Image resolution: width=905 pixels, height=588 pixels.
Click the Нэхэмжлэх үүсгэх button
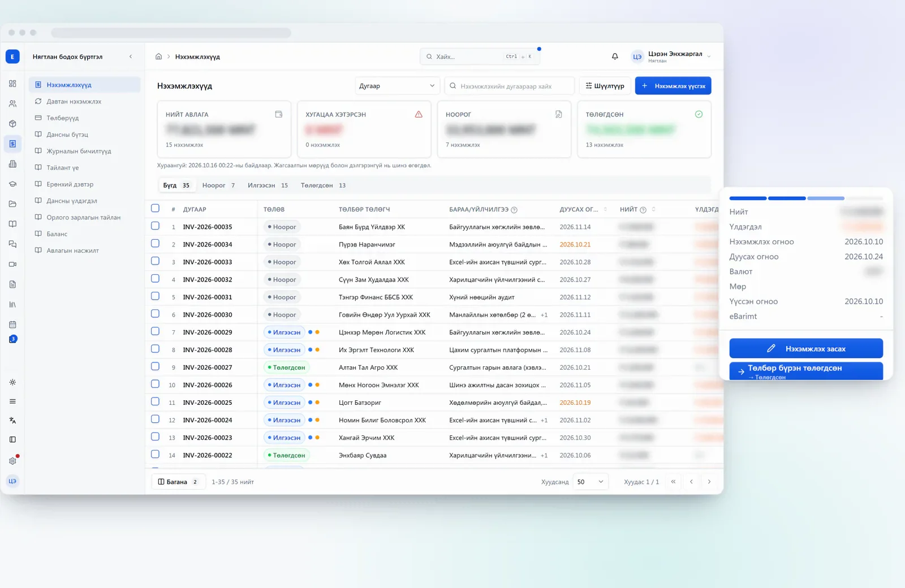point(673,86)
